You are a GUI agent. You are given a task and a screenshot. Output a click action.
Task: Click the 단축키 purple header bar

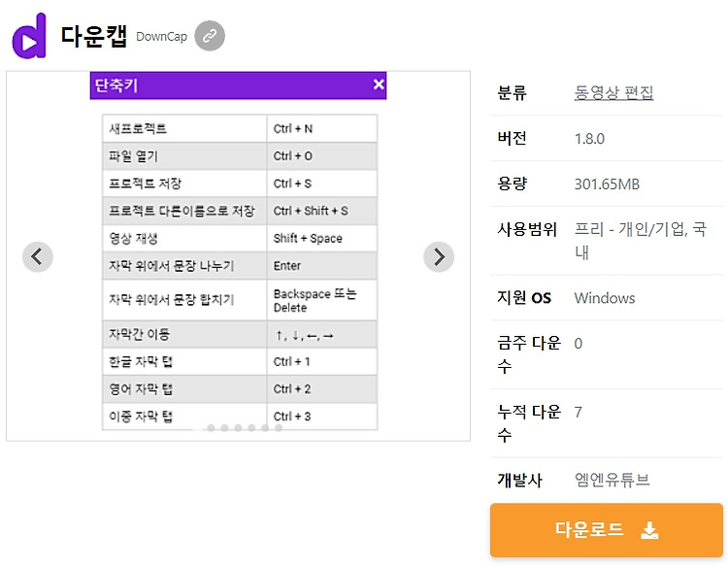[x=238, y=85]
